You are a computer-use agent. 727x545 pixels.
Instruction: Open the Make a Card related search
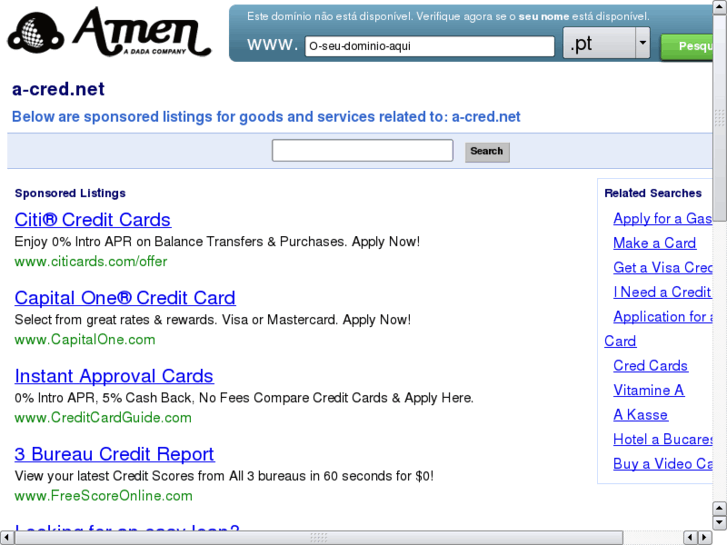pos(655,243)
